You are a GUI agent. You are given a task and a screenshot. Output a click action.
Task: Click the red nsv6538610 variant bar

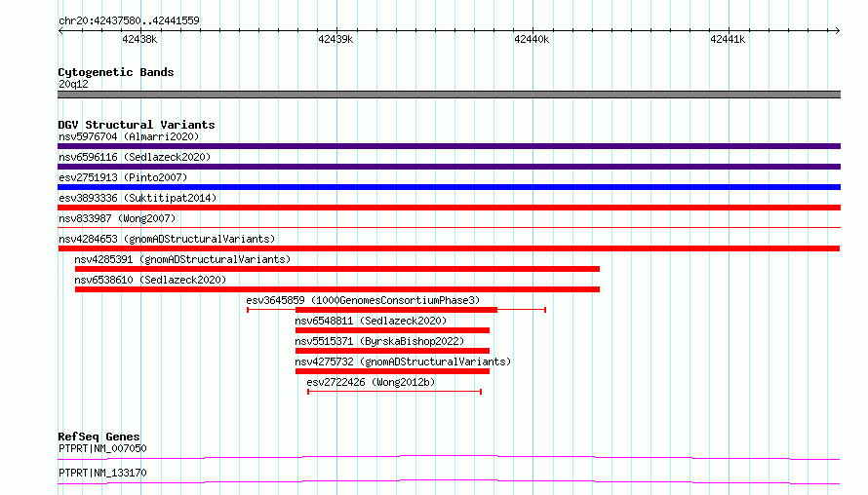coord(337,289)
